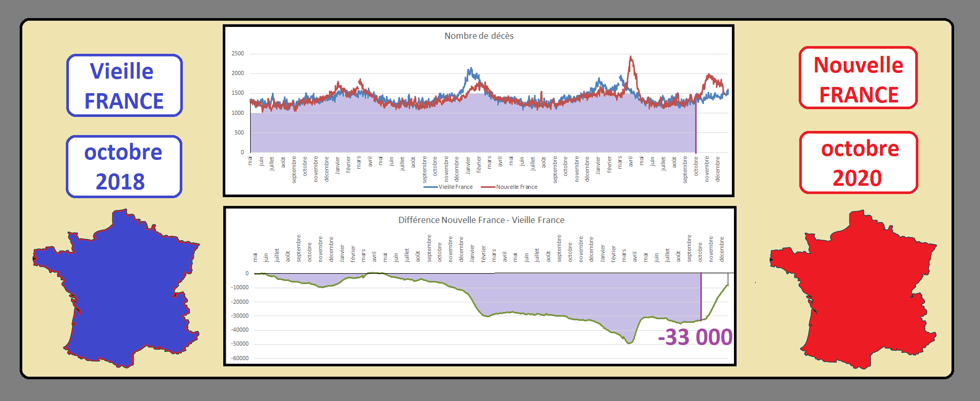Click the Nombre de décès chart title
Image resolution: width=980 pixels, height=401 pixels.
coord(479,36)
